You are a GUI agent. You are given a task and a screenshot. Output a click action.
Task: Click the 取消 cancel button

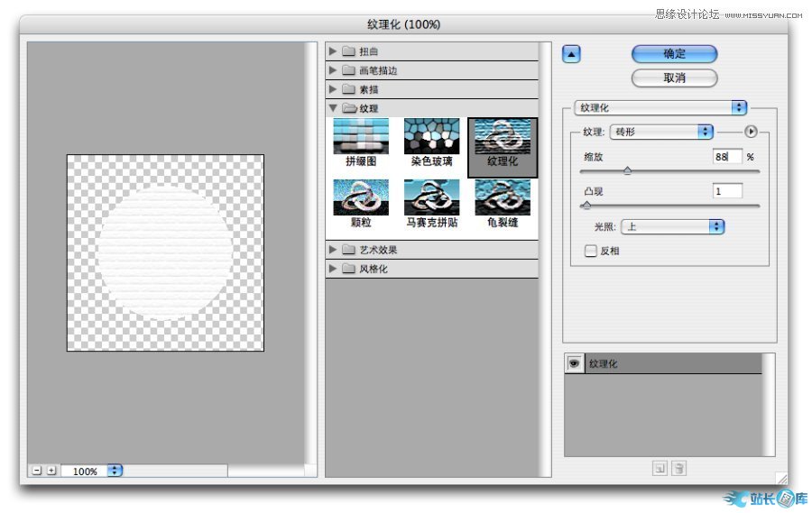pyautogui.click(x=674, y=78)
